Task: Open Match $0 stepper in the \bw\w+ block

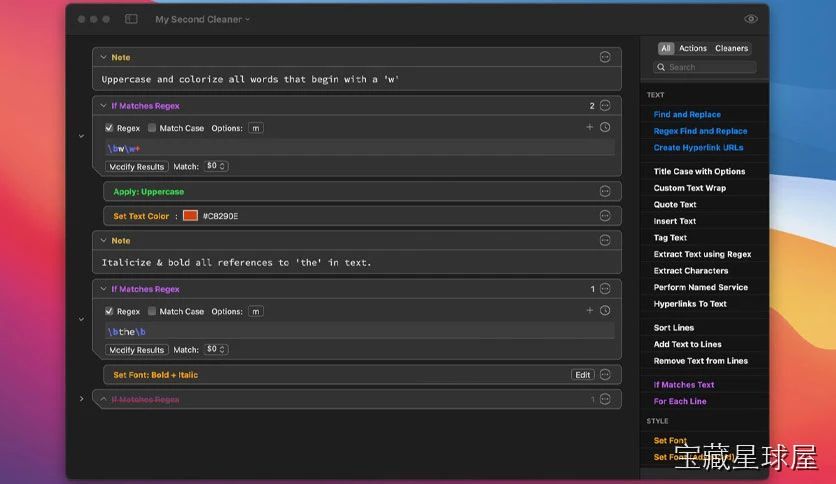Action: coord(216,166)
